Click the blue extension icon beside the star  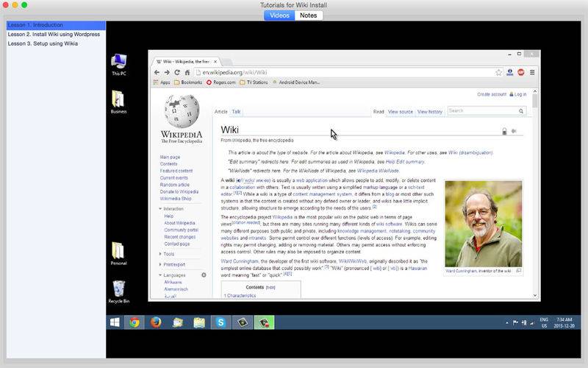(x=509, y=72)
